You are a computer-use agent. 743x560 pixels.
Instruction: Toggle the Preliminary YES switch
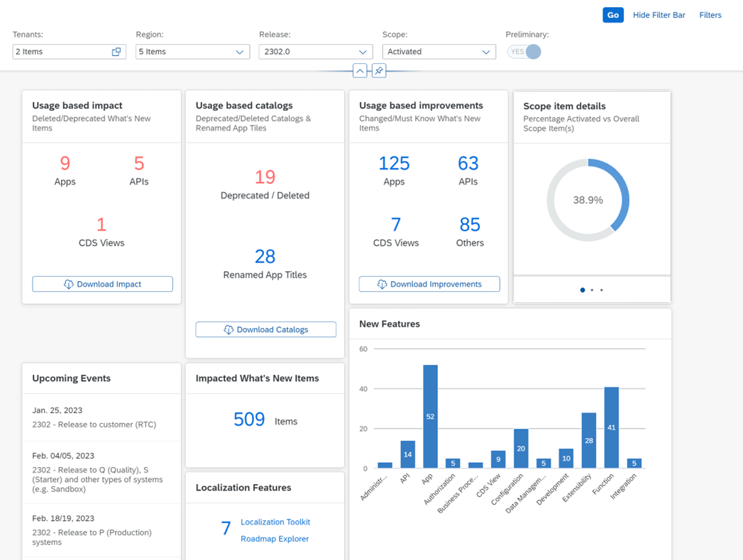pos(524,52)
